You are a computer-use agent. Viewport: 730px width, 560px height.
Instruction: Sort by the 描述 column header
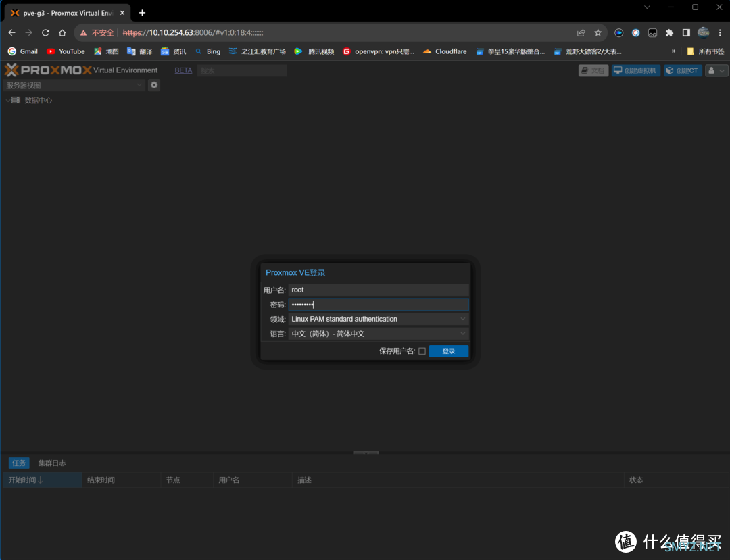click(458, 480)
